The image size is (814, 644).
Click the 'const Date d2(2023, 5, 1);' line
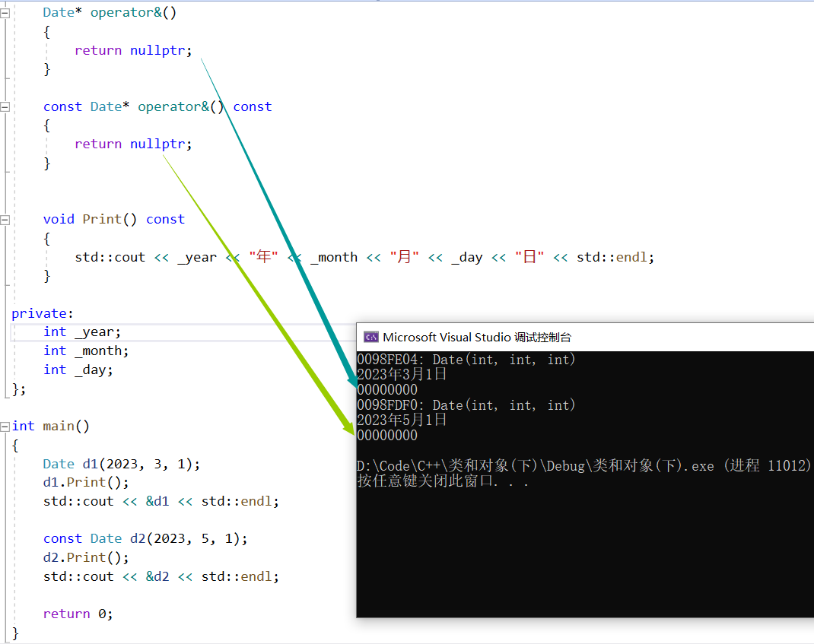pos(145,538)
